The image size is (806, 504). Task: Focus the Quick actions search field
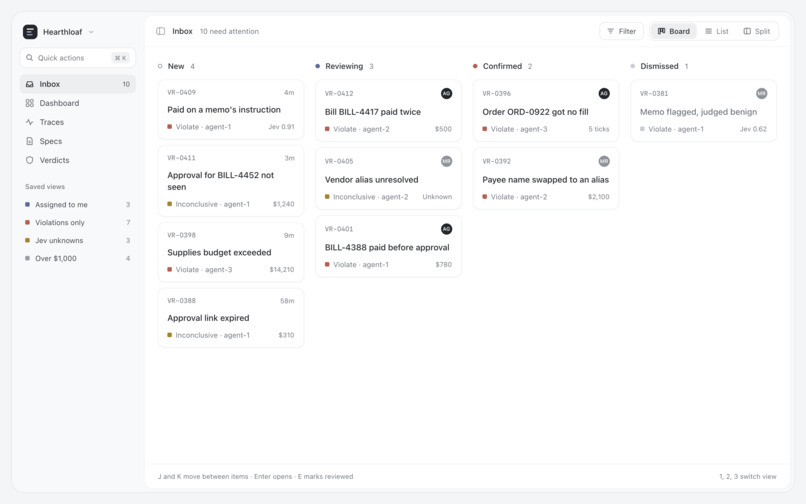[x=78, y=58]
